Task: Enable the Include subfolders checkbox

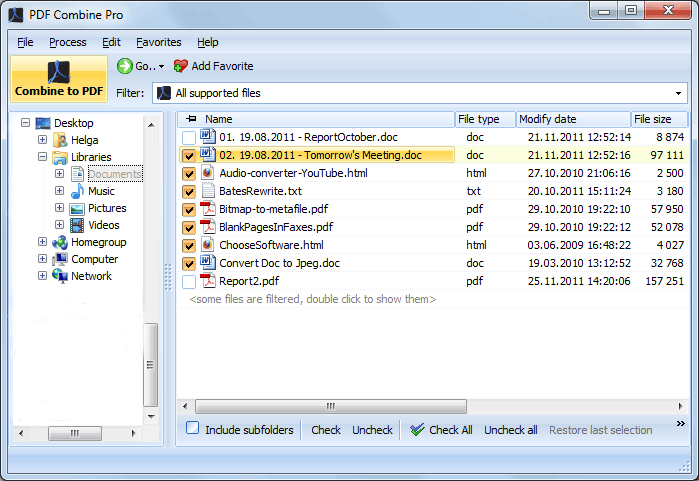Action: (x=193, y=429)
